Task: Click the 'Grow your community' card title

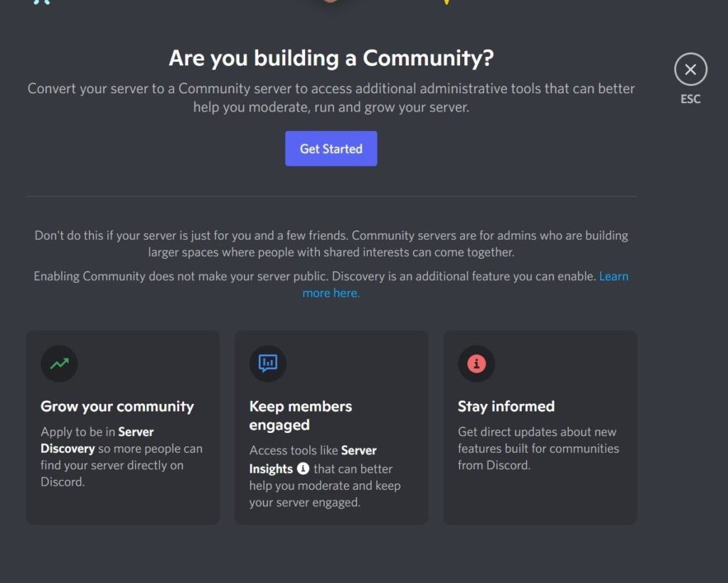Action: 117,407
